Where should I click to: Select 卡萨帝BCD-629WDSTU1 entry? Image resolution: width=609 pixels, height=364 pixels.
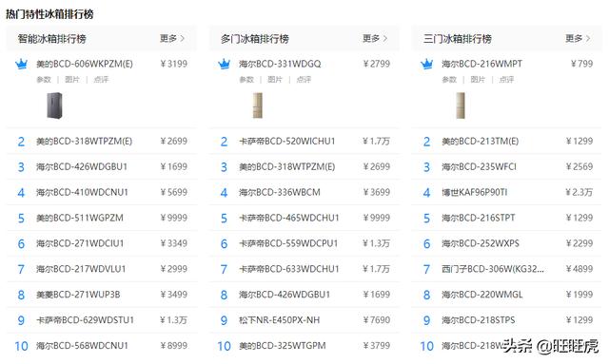pos(85,320)
